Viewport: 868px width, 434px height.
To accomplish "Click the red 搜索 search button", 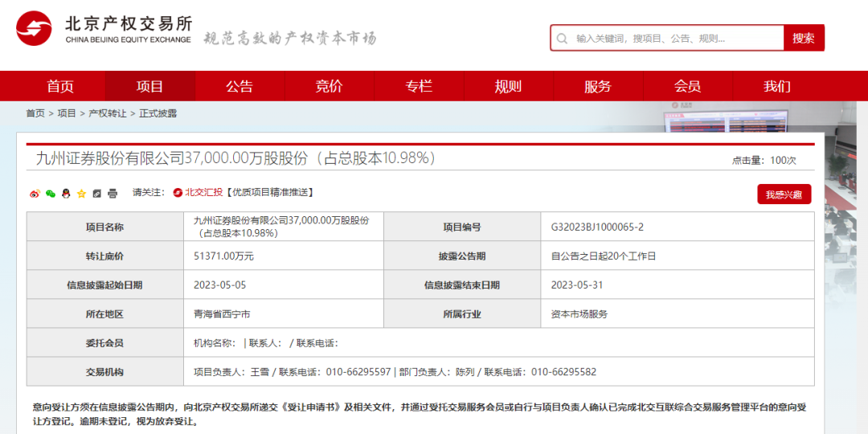I will (804, 39).
